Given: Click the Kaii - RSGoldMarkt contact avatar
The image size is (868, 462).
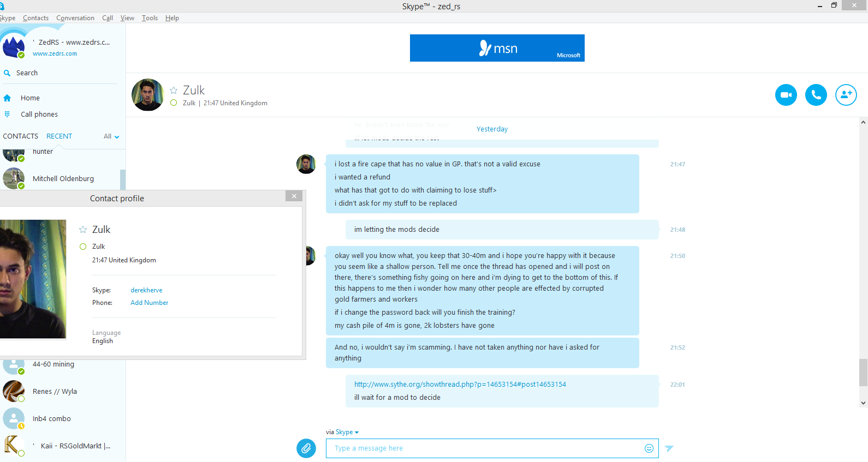Looking at the screenshot, I should [13, 446].
